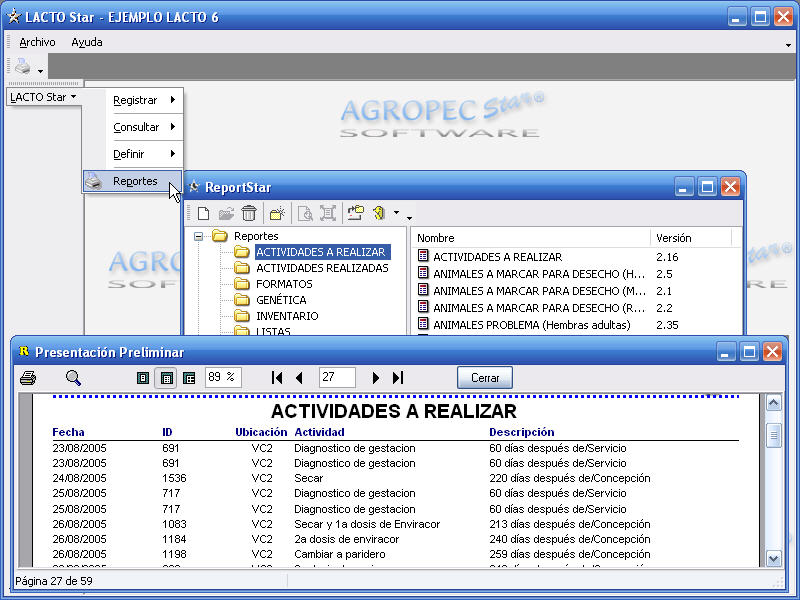Sort reports by Nombre column header
Viewport: 800px width, 600px height.
click(x=531, y=238)
